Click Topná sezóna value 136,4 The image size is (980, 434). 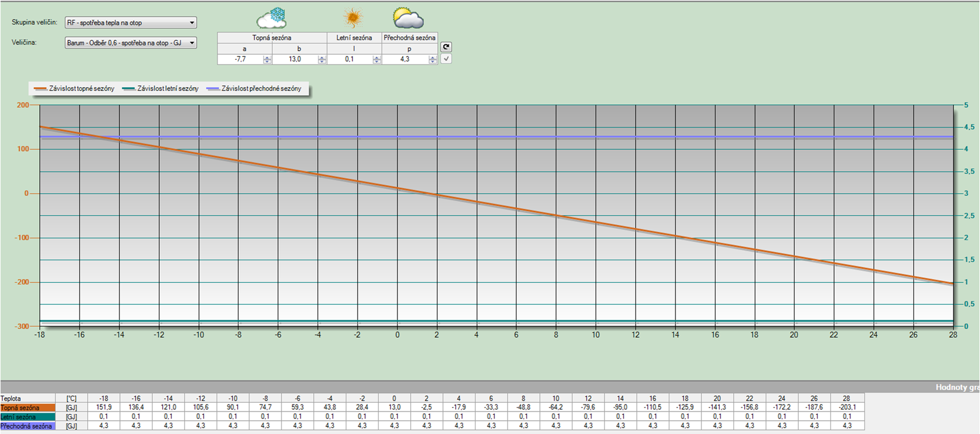coord(136,407)
